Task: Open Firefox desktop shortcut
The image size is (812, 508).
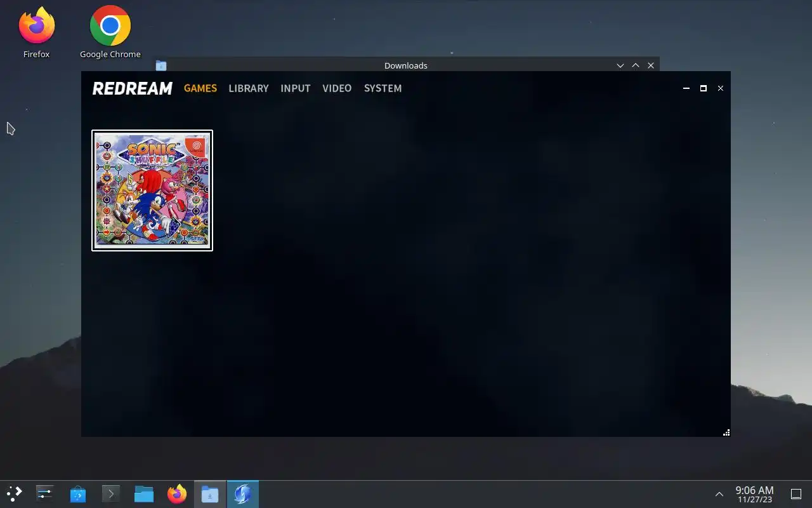Action: [x=36, y=33]
